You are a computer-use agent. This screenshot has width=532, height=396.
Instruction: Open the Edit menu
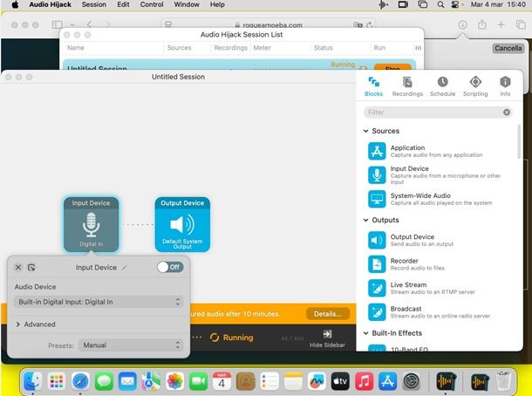pyautogui.click(x=123, y=4)
